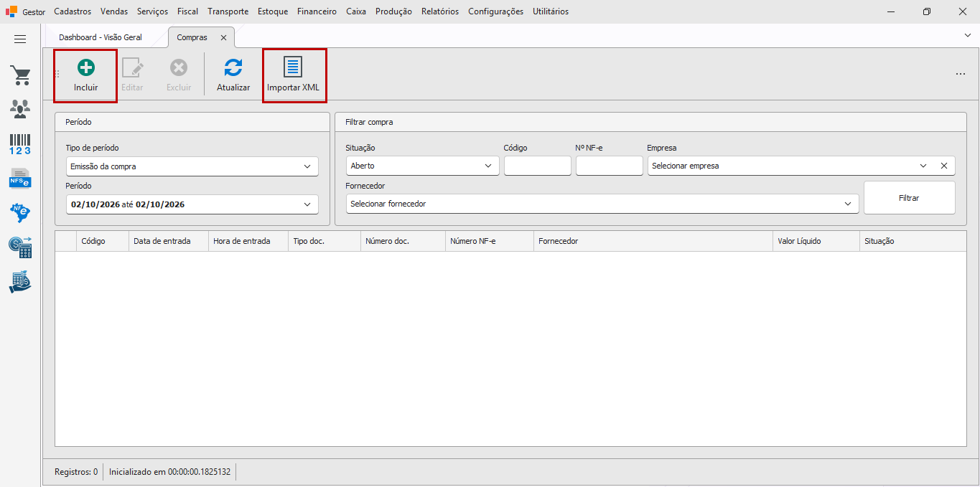Open the Selecionar fornecedor dropdown
This screenshot has width=980, height=487.
(602, 204)
